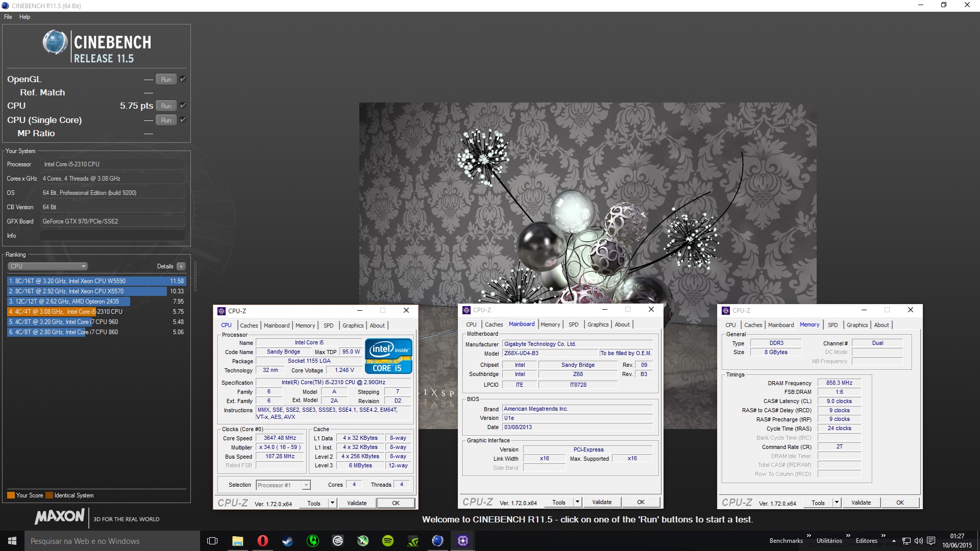
Task: Expand the Editores toolbar chevron
Action: (883, 536)
